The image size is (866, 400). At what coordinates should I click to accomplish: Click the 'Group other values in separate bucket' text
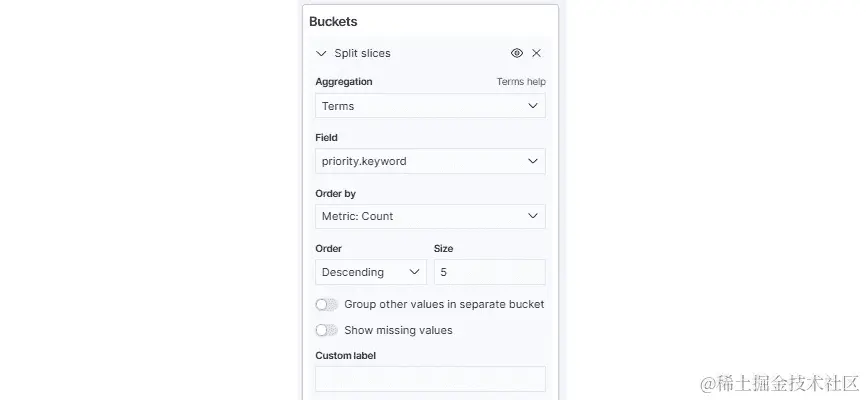[444, 304]
